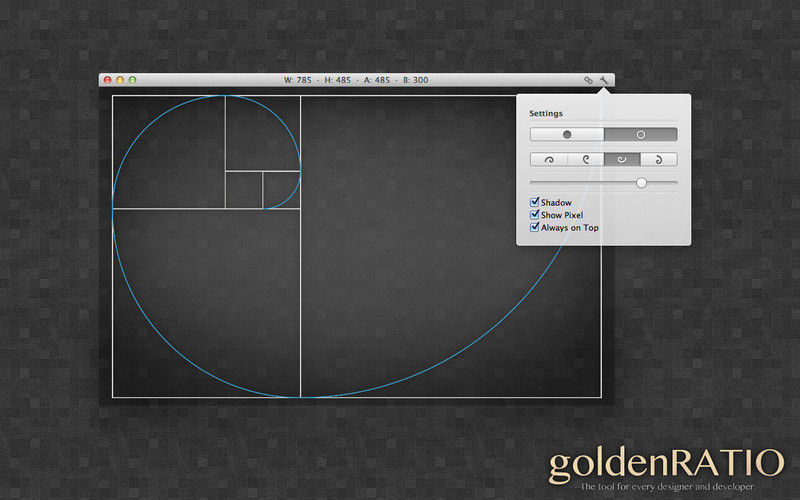800x500 pixels.
Task: Disable the Always on Top checkbox
Action: click(535, 228)
